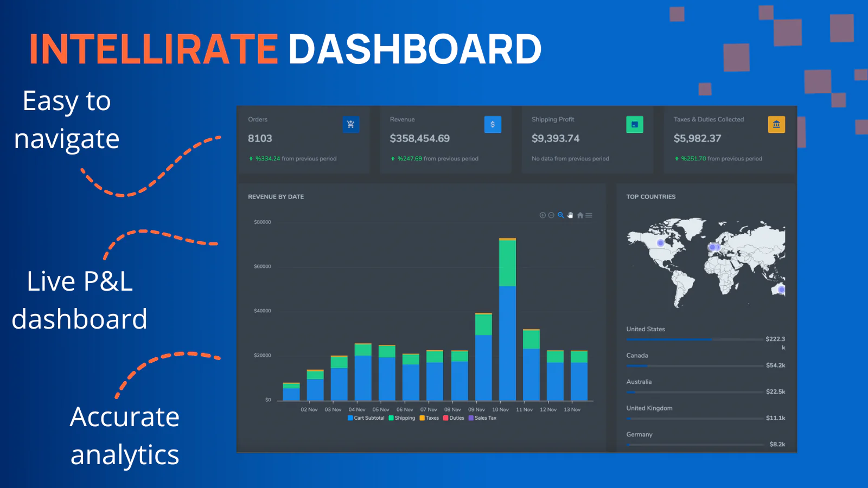Toggle Shipping legend series

(402, 418)
